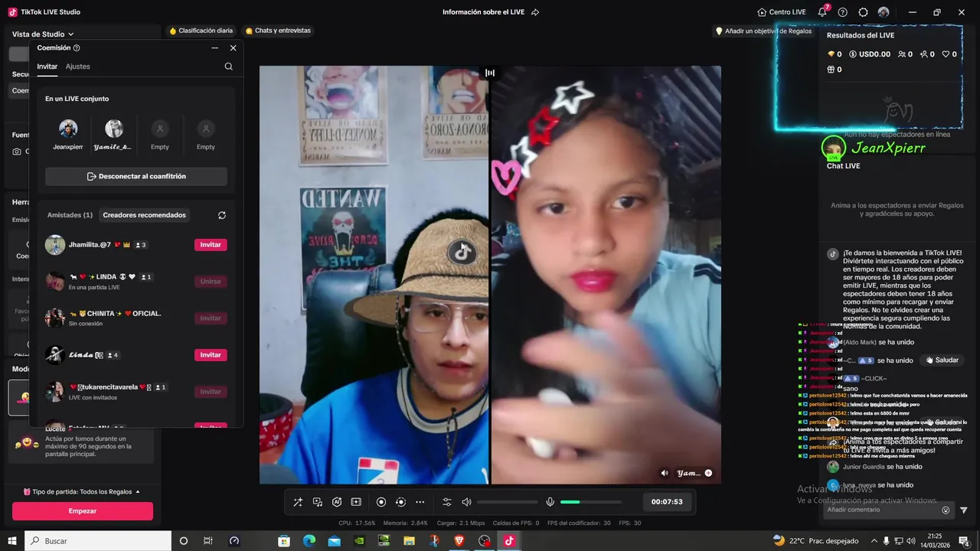Invite Jhamilita.@7
Screen dimensions: 980x551
[x=211, y=245]
